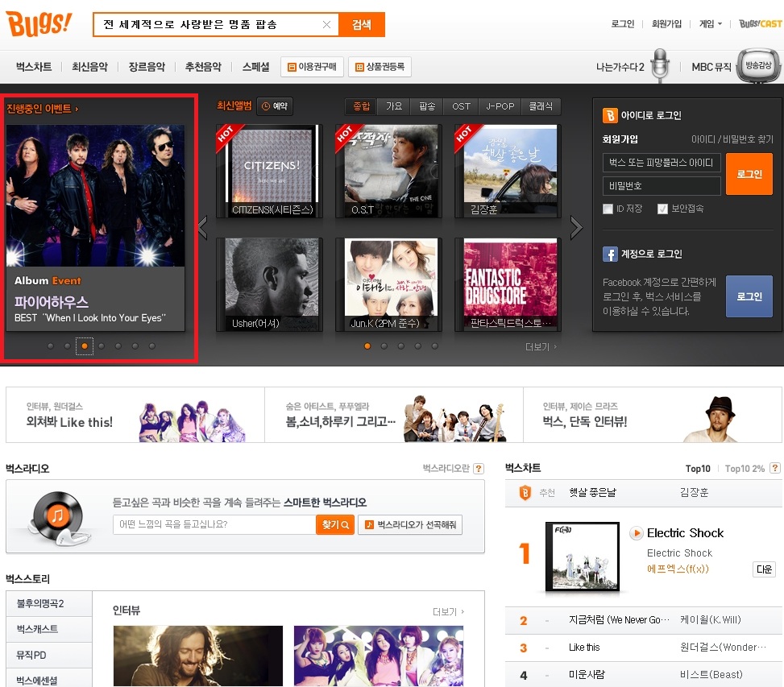Click the blue Facebook 로그인 button
Viewport: 784px width, 687px height.
pos(749,296)
